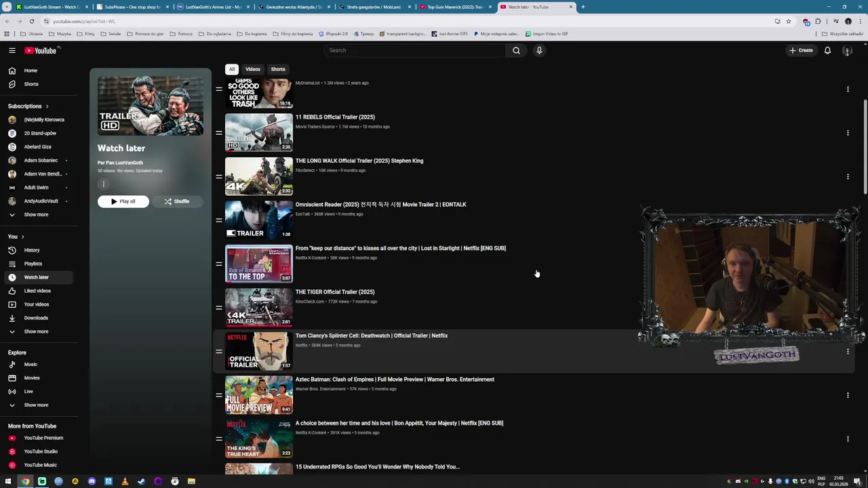Open options for A choice between her time
Screen dimensions: 868x488
point(848,439)
